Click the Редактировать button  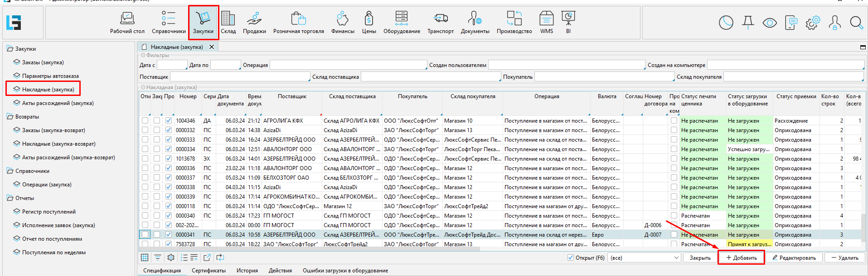[793, 257]
